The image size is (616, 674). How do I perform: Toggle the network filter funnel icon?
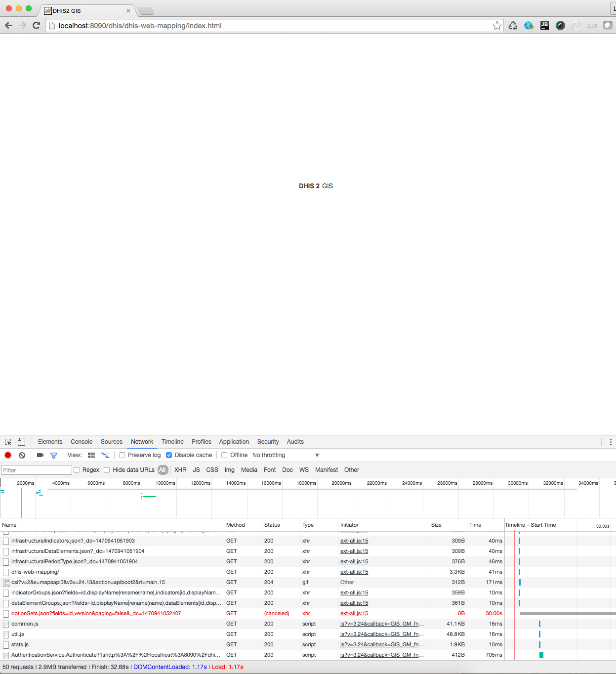click(54, 455)
